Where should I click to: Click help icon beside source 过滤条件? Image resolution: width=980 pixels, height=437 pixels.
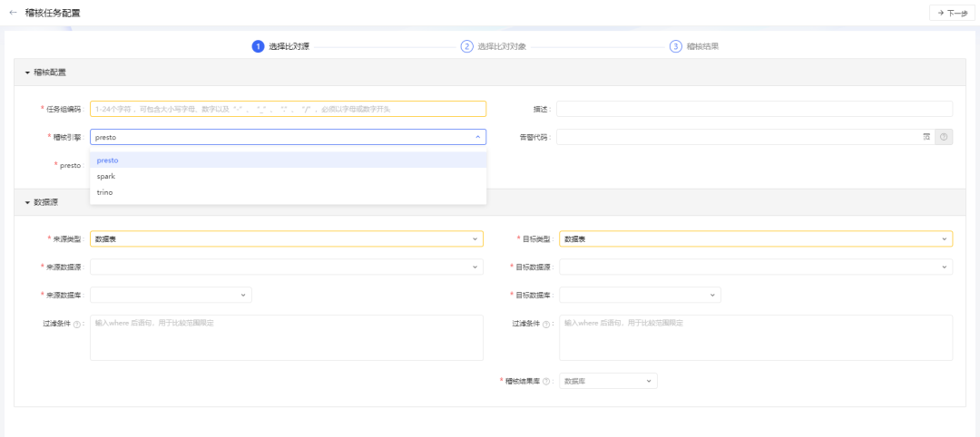click(x=77, y=324)
